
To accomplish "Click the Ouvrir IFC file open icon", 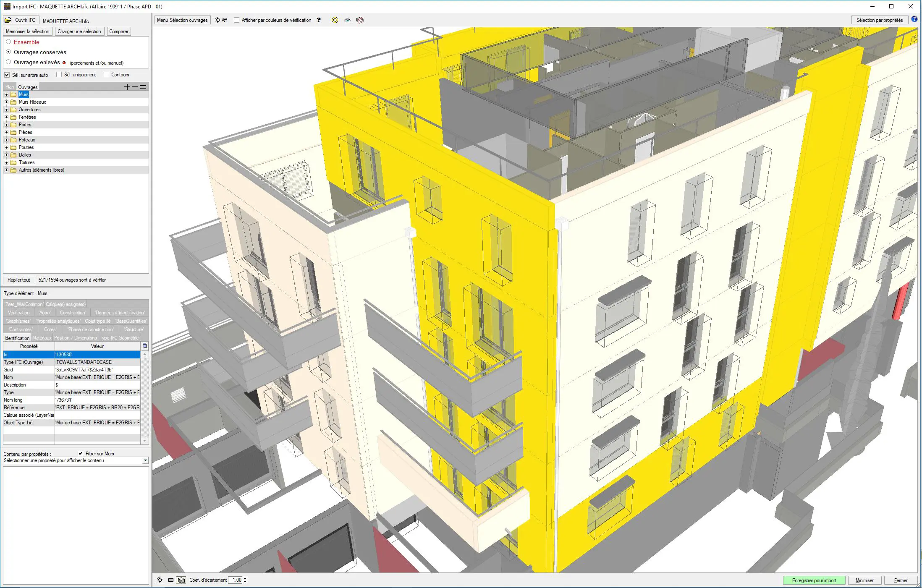I will coord(8,19).
